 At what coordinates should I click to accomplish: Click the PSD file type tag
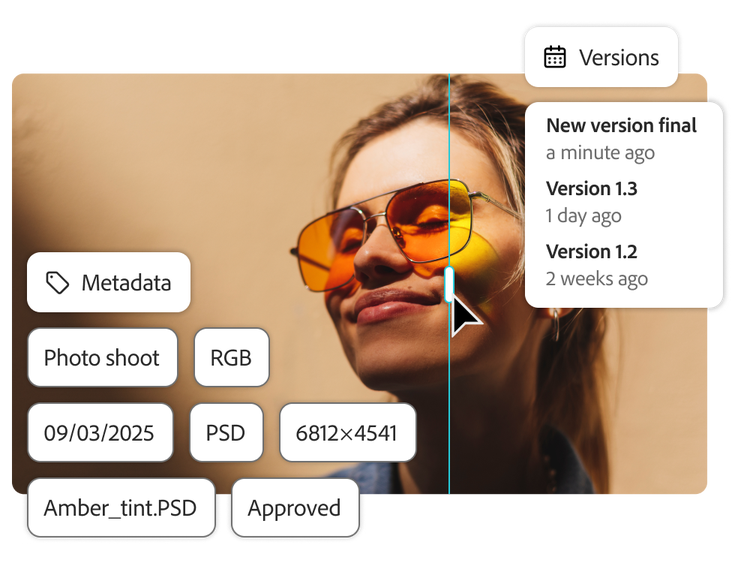226,433
